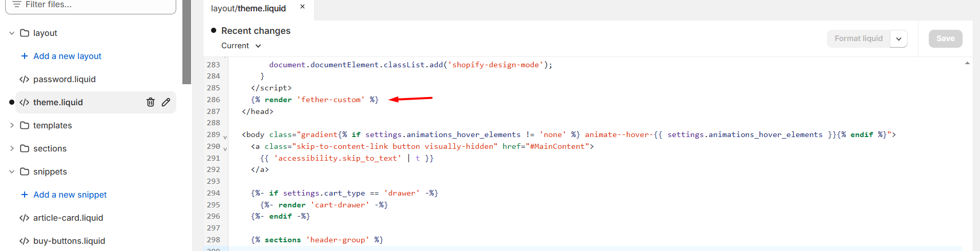Click the code icon beside article-card.liquid
980x251 pixels.
coord(24,218)
